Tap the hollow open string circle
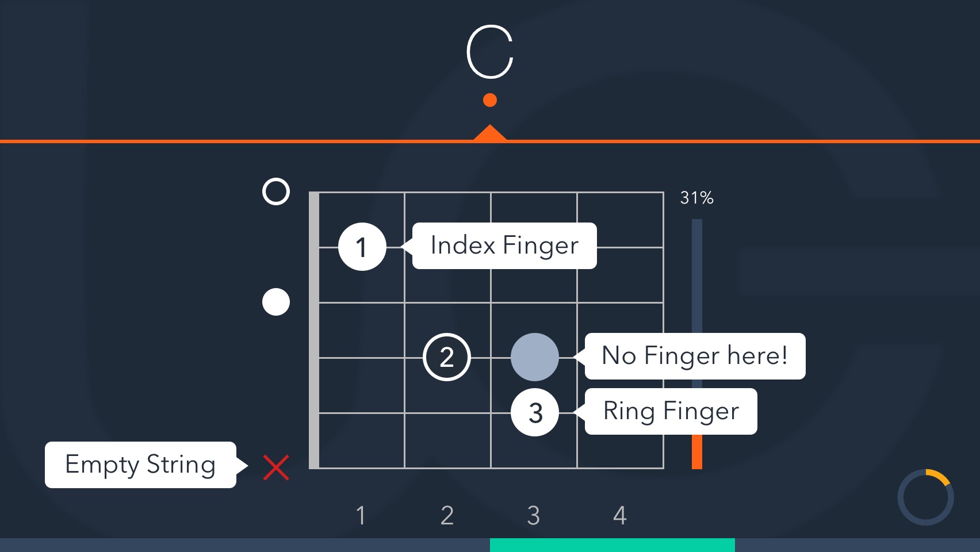 [276, 191]
